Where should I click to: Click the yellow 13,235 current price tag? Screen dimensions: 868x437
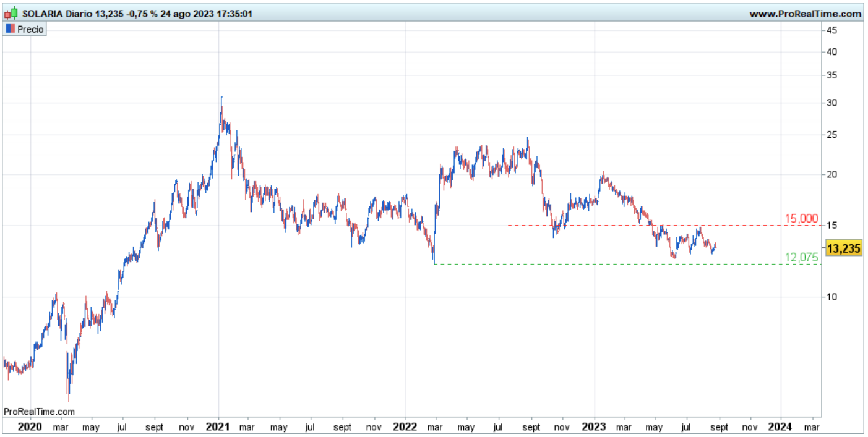844,249
